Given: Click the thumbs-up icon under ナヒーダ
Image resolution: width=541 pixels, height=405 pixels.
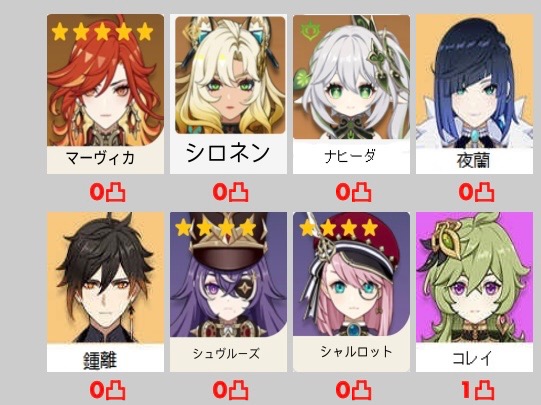Looking at the screenshot, I should click(x=362, y=192).
